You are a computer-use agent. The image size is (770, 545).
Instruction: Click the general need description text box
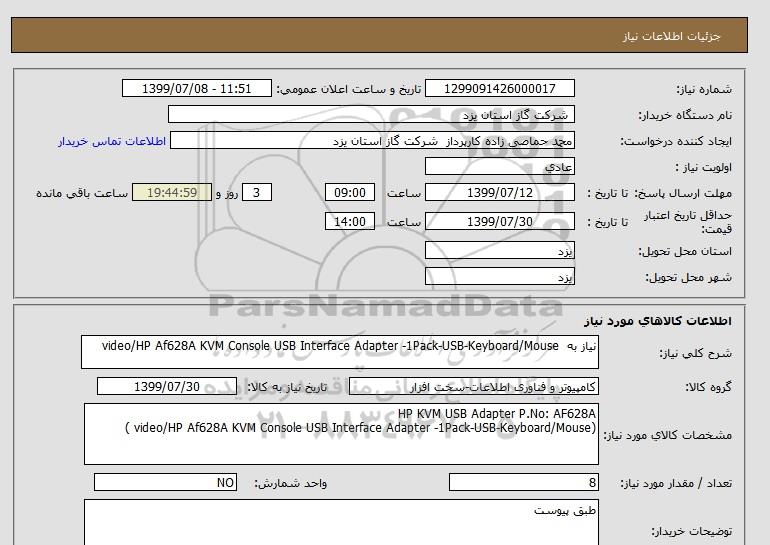pyautogui.click(x=340, y=352)
